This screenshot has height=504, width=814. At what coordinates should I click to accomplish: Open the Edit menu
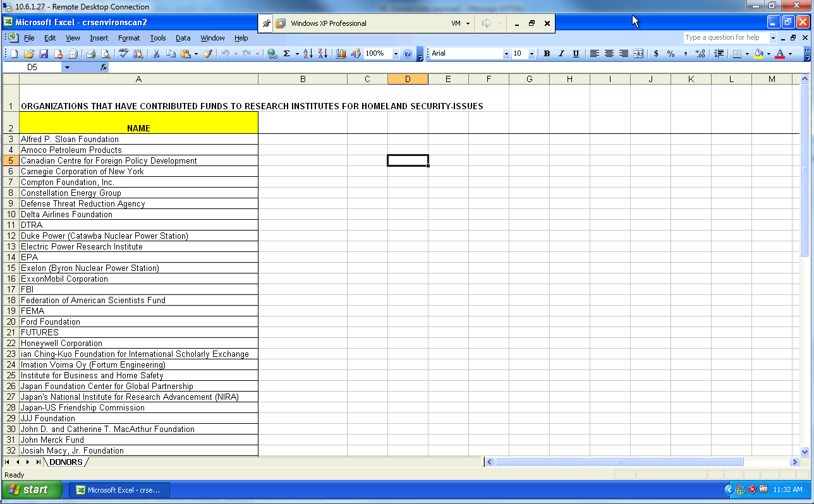coord(50,38)
